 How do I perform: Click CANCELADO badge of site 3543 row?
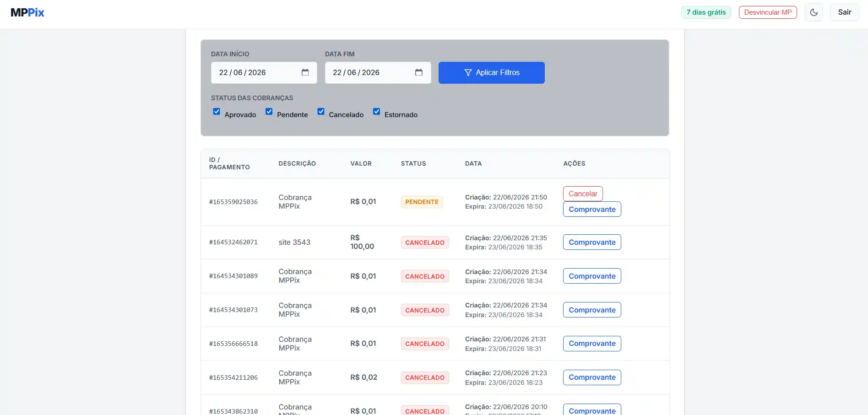point(425,243)
